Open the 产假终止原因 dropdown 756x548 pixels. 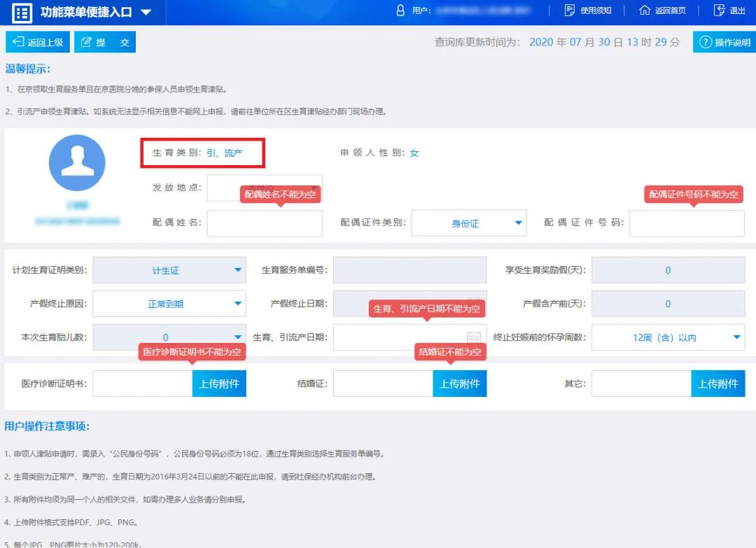tap(169, 304)
